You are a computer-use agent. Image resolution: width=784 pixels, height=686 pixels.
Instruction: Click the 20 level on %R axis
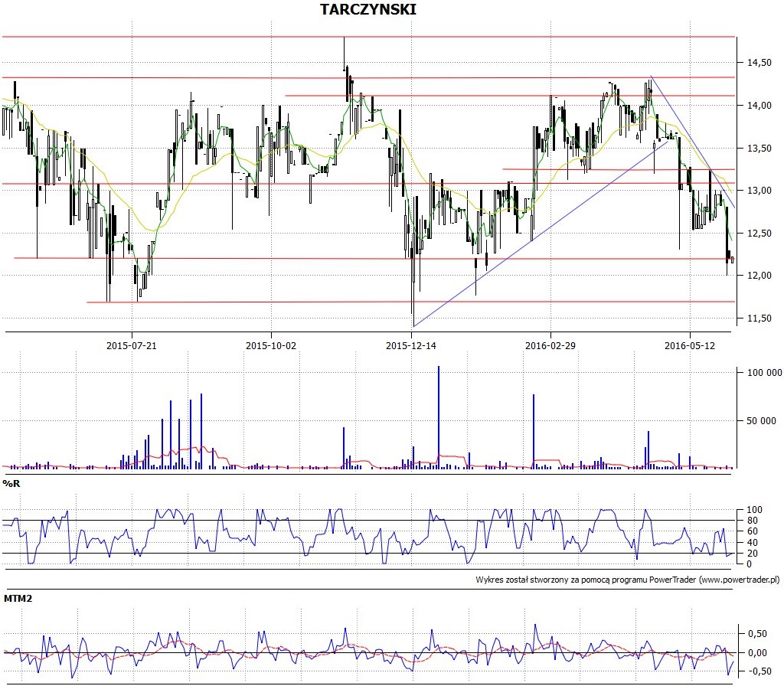[x=753, y=554]
